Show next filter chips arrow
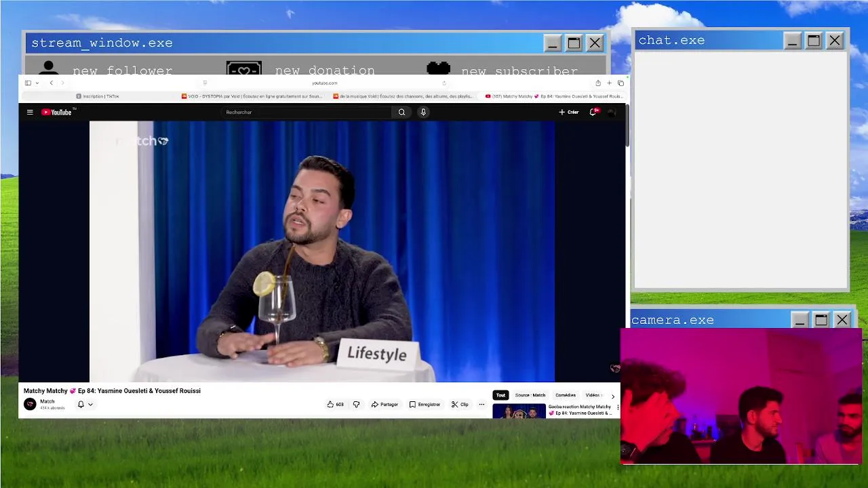The image size is (868, 488). (612, 396)
